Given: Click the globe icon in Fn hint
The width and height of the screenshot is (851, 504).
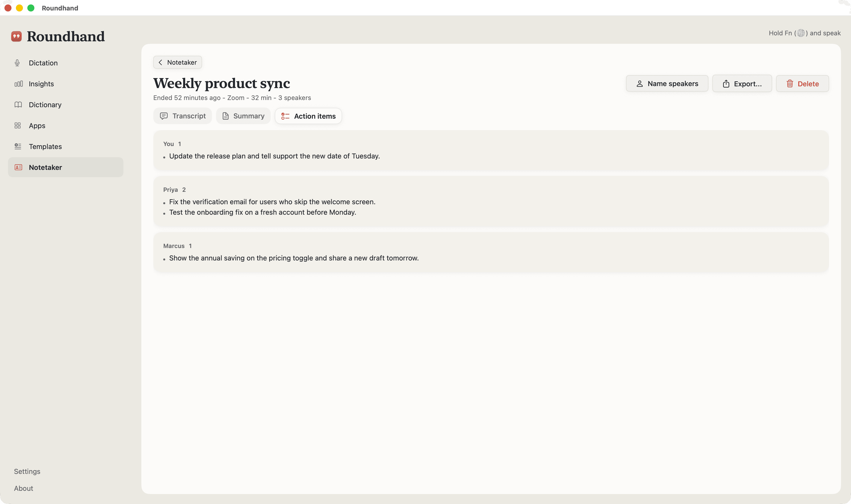Looking at the screenshot, I should pos(801,33).
